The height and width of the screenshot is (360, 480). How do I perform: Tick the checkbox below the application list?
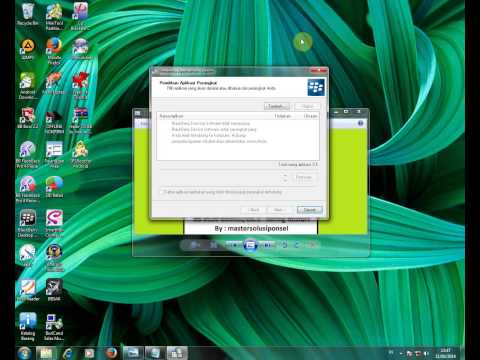162,192
